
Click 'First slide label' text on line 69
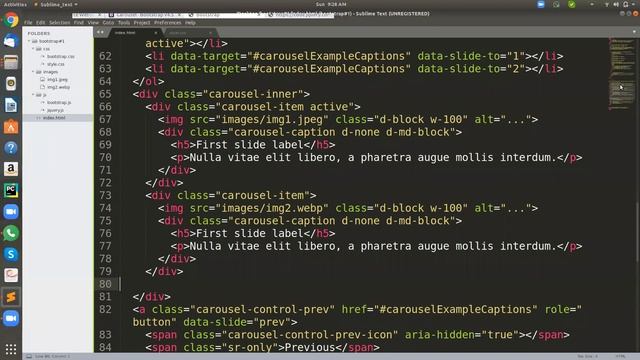coord(249,144)
